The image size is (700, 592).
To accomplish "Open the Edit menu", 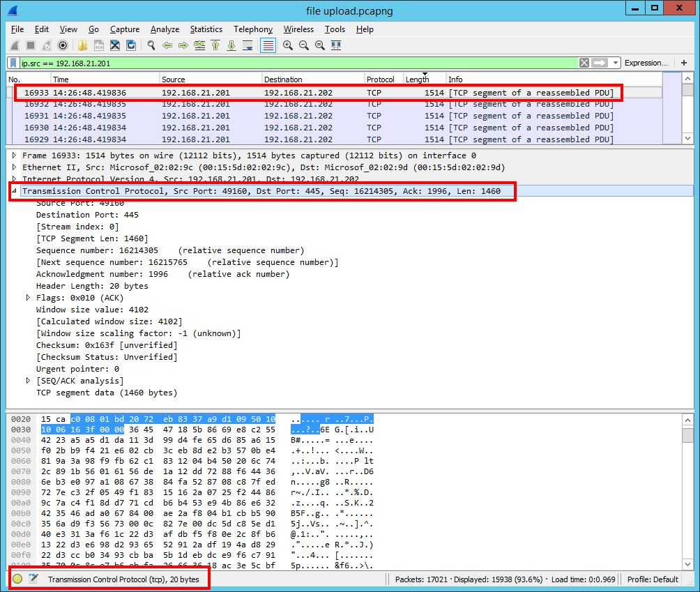I will [42, 29].
